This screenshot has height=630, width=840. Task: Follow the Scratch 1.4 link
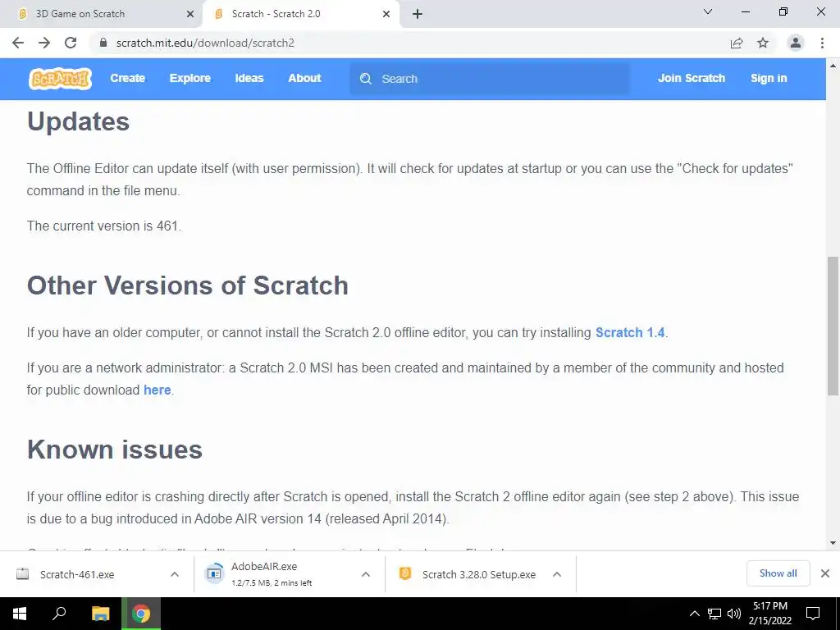[630, 333]
